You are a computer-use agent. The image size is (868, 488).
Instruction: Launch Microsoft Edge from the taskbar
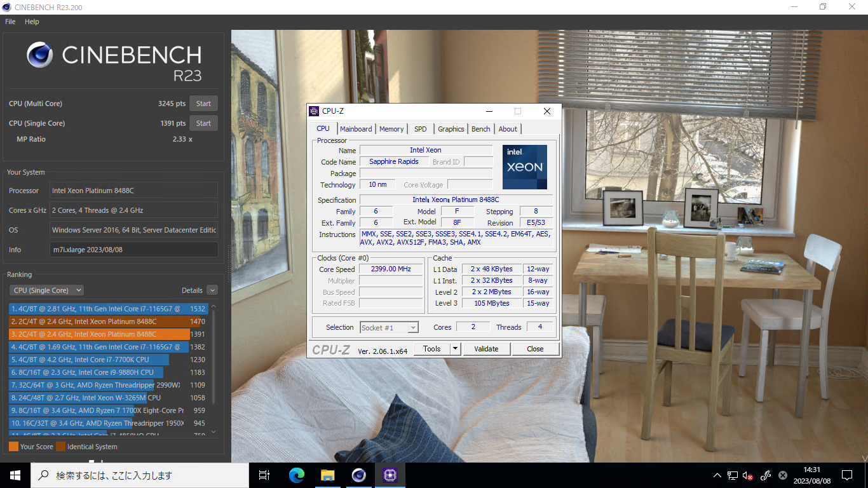pos(296,475)
